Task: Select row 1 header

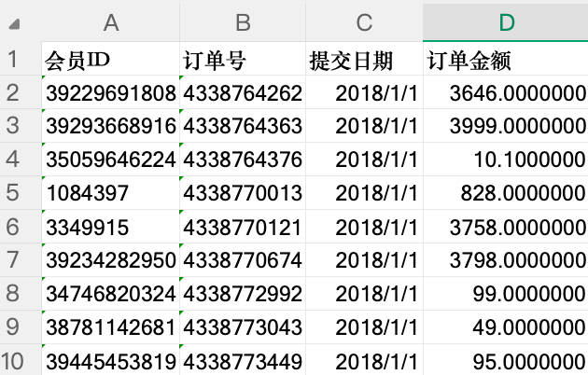Action: coord(21,59)
